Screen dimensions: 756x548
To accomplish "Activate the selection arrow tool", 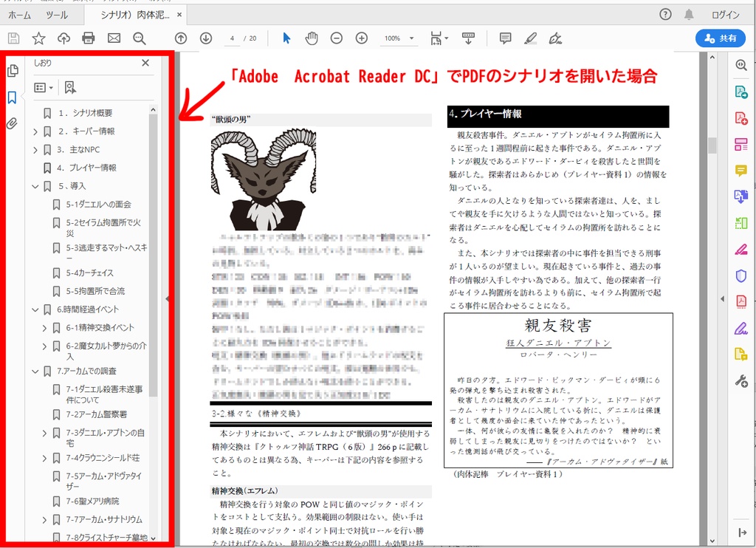I will [x=286, y=38].
